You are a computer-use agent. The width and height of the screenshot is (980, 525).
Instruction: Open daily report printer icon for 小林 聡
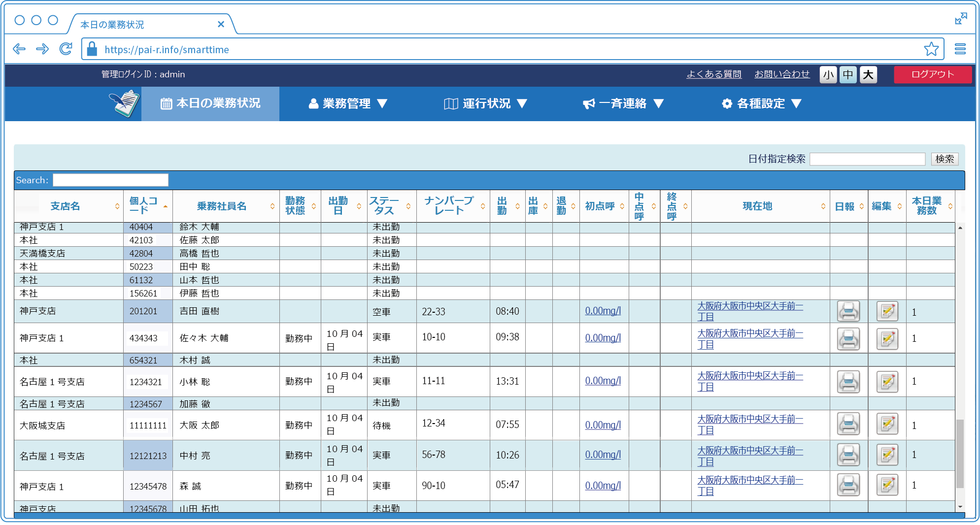(x=848, y=381)
